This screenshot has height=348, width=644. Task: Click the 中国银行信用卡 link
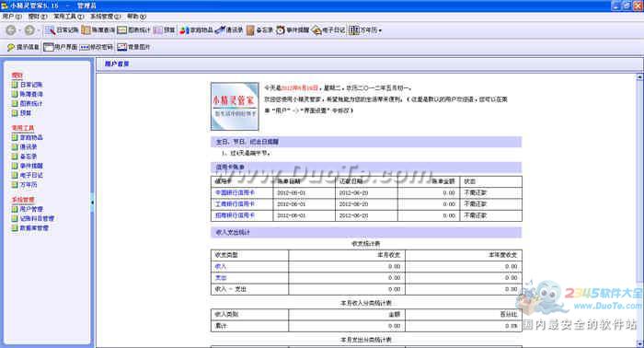[x=235, y=192]
